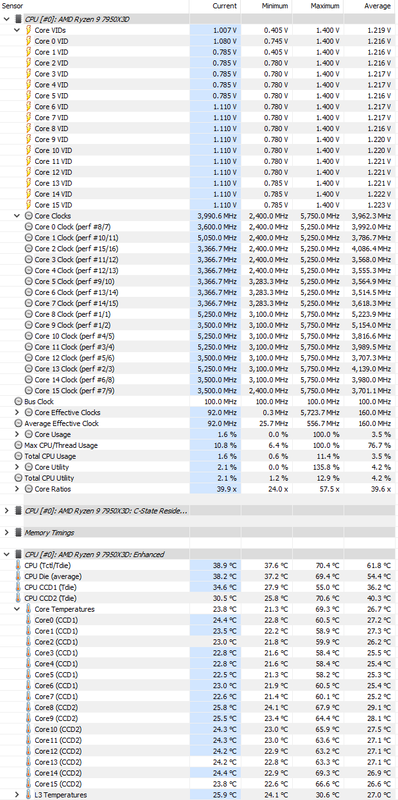The height and width of the screenshot is (800, 398).
Task: Click the voltage icon beside Core VIDs
Action: tap(29, 30)
